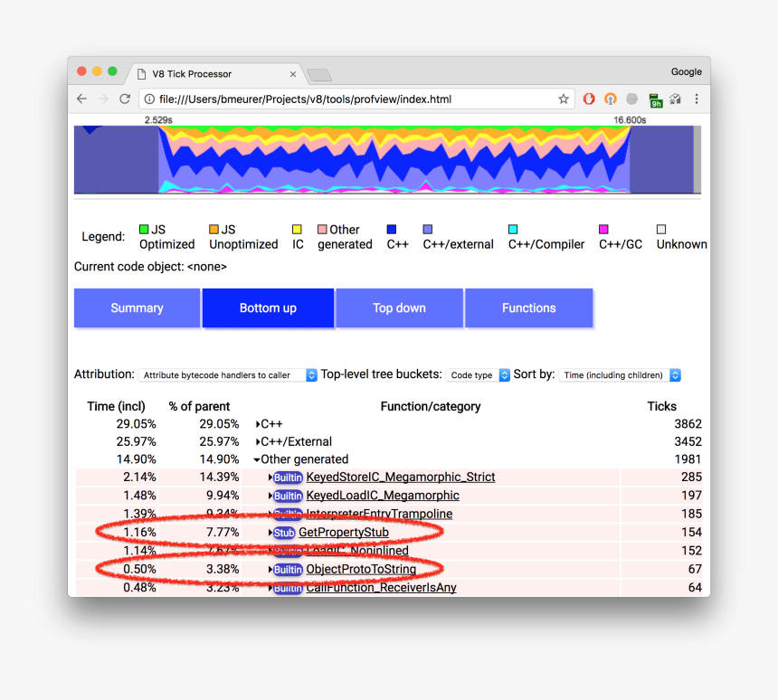Click the gray circular extension icon

click(631, 99)
